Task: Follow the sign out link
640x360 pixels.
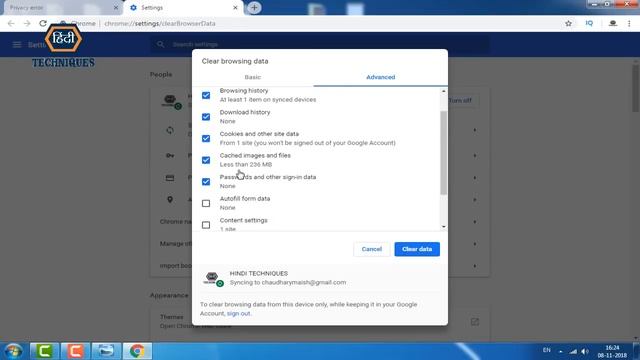Action: 238,313
